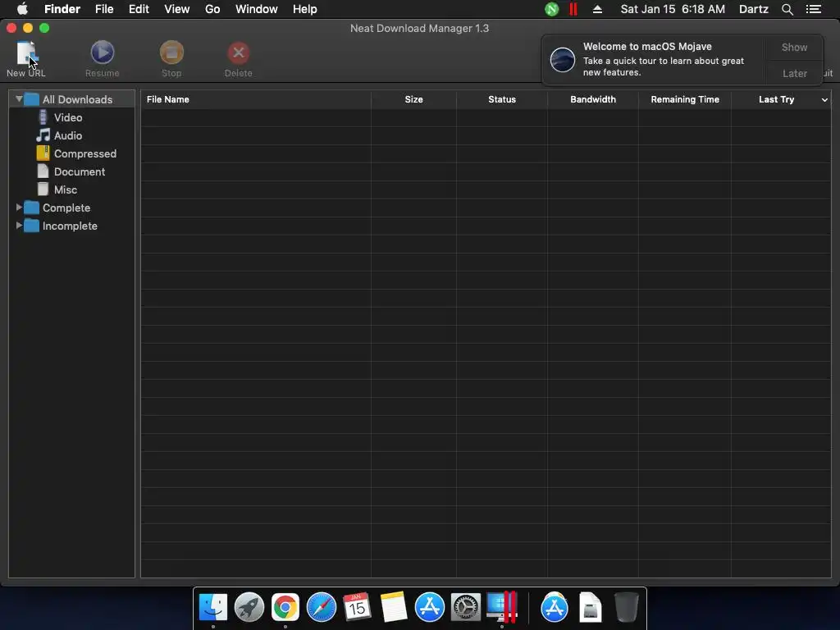Open the Window menu

coord(256,9)
